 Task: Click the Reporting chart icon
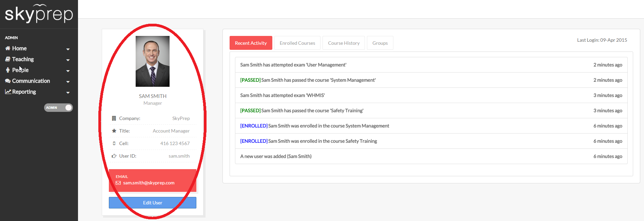pos(8,92)
